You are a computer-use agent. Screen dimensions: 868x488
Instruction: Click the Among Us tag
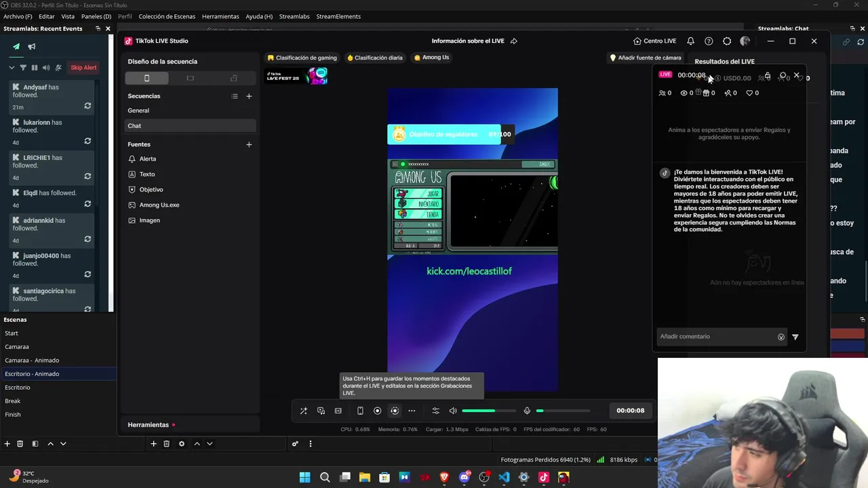pos(432,58)
